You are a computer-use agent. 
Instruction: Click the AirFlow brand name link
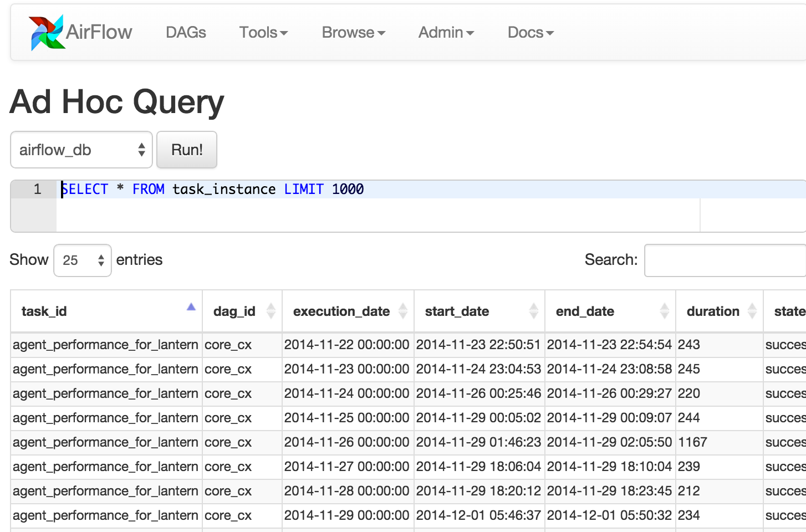[99, 33]
